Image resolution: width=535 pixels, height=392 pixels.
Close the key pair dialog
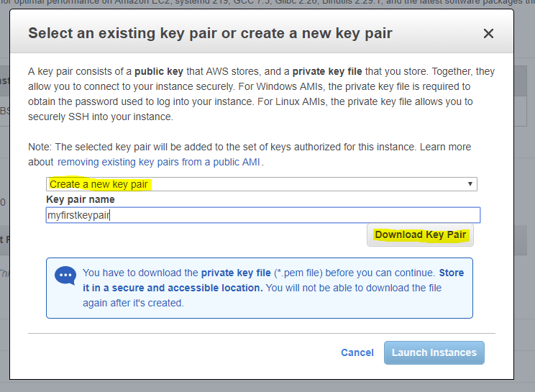(488, 34)
